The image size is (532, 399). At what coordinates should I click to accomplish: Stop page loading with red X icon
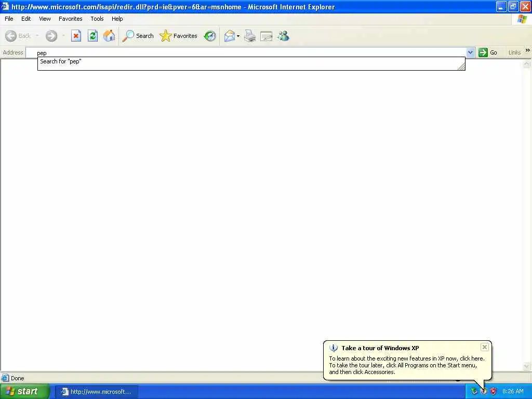tap(76, 36)
